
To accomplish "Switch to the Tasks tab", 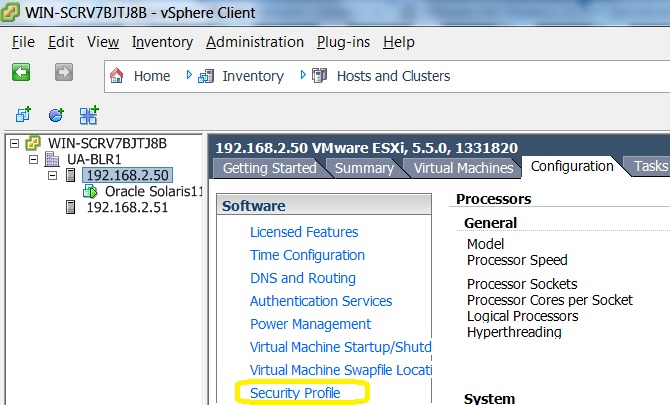I will pos(650,166).
